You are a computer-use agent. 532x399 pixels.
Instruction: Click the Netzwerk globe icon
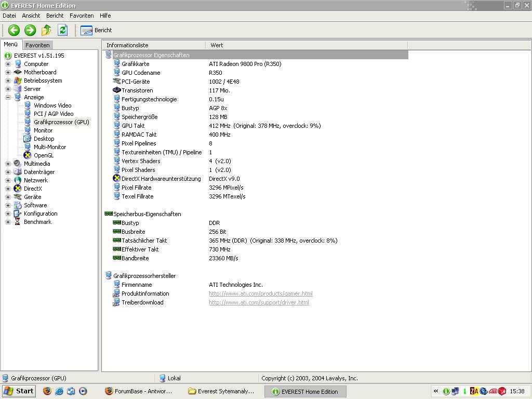pyautogui.click(x=18, y=180)
